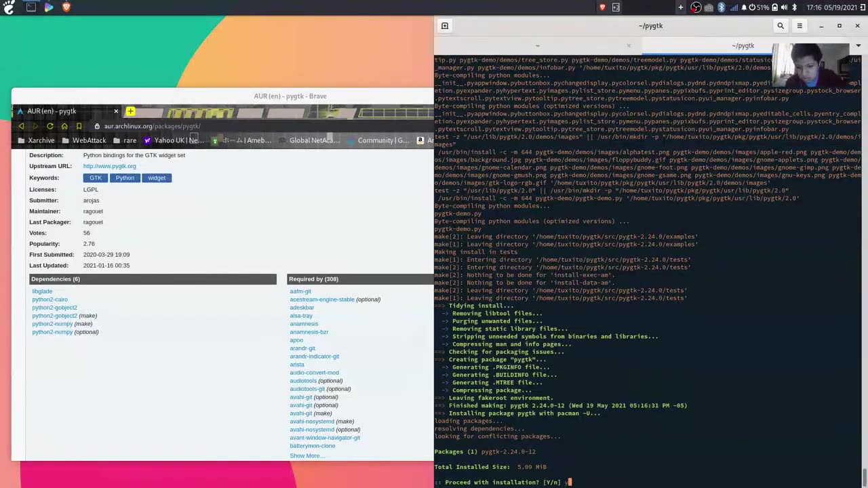The image size is (868, 488).
Task: Open network signal bars indicator
Action: 734,7
